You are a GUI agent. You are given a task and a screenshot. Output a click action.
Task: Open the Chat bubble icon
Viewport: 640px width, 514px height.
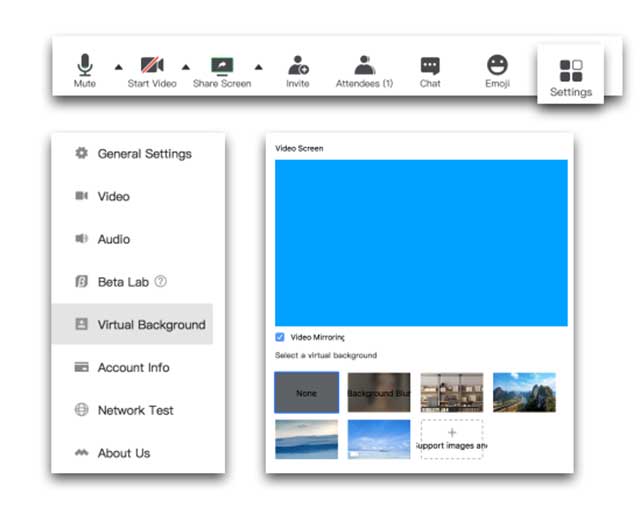pyautogui.click(x=430, y=66)
